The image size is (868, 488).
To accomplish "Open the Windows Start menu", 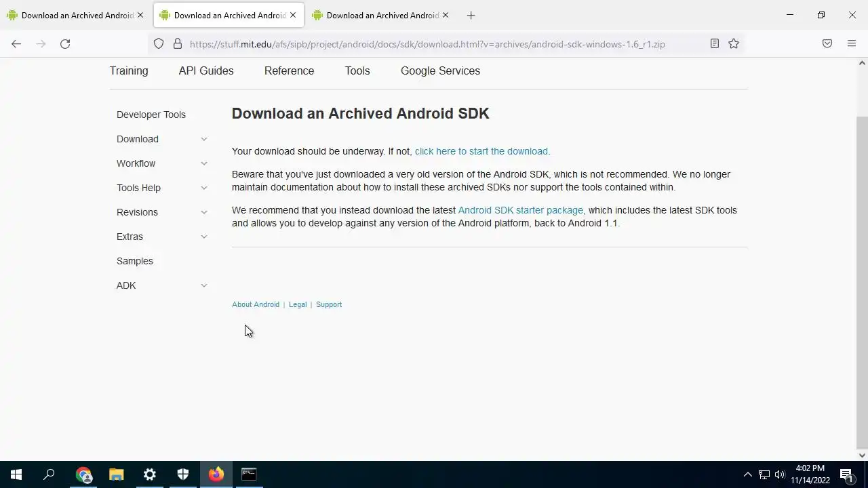I will pyautogui.click(x=16, y=474).
